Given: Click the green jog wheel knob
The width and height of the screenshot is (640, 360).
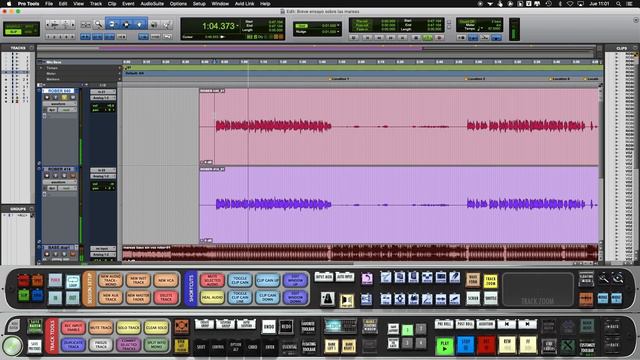Looking at the screenshot, I should tap(13, 347).
